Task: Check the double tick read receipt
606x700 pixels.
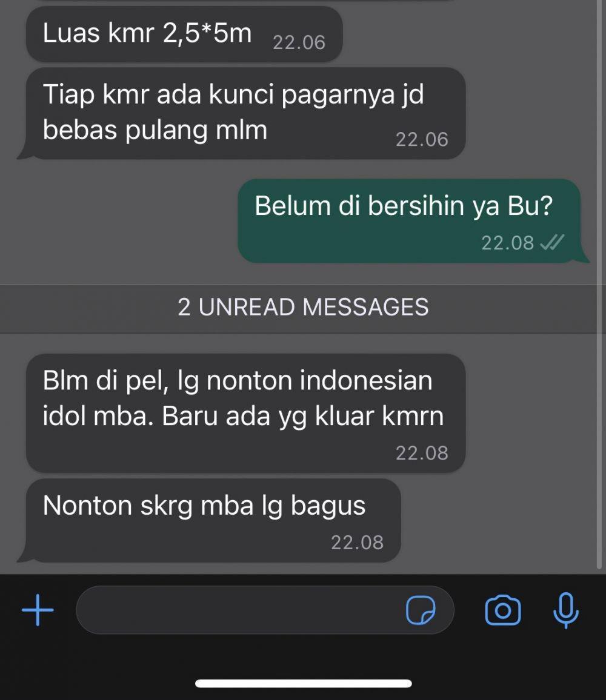Action: (x=552, y=242)
